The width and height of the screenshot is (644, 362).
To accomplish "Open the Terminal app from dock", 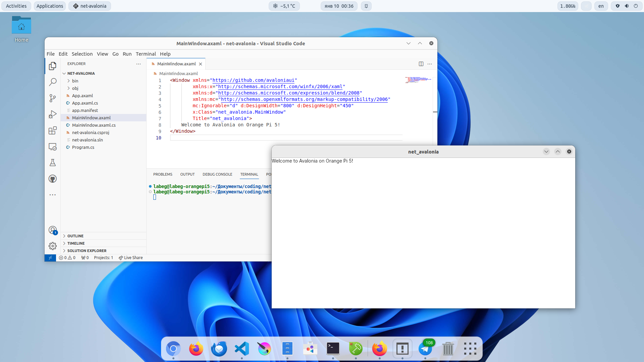I will coord(333,349).
